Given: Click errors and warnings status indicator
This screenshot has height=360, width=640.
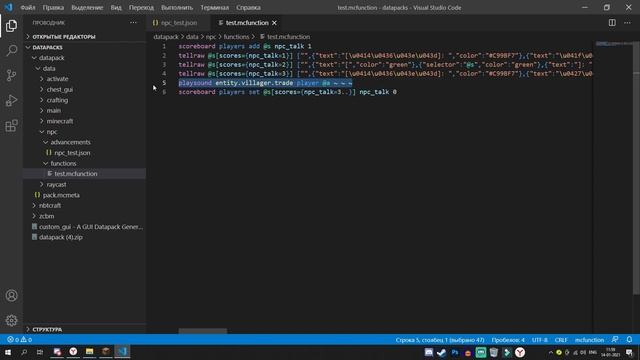Looking at the screenshot, I should [x=19, y=340].
